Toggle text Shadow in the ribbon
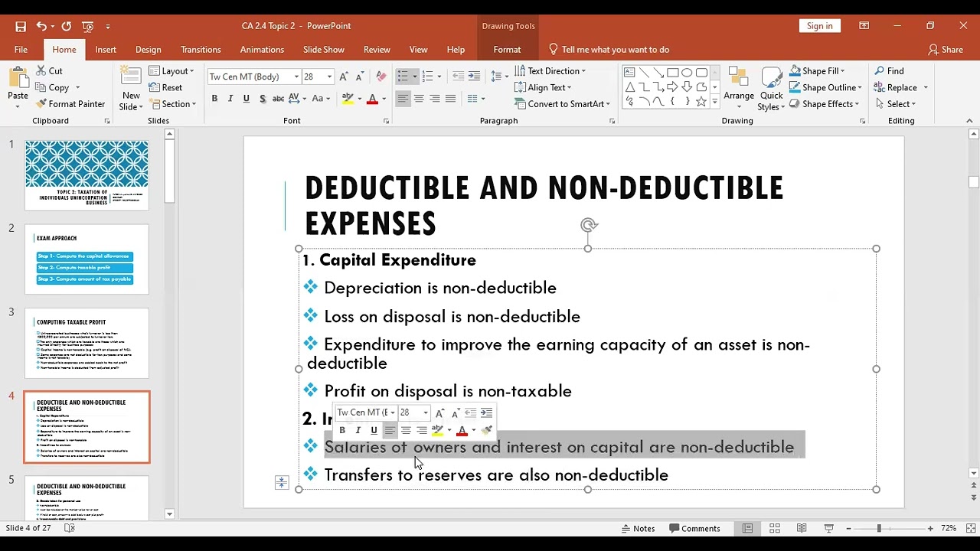This screenshot has height=551, width=980. [263, 99]
